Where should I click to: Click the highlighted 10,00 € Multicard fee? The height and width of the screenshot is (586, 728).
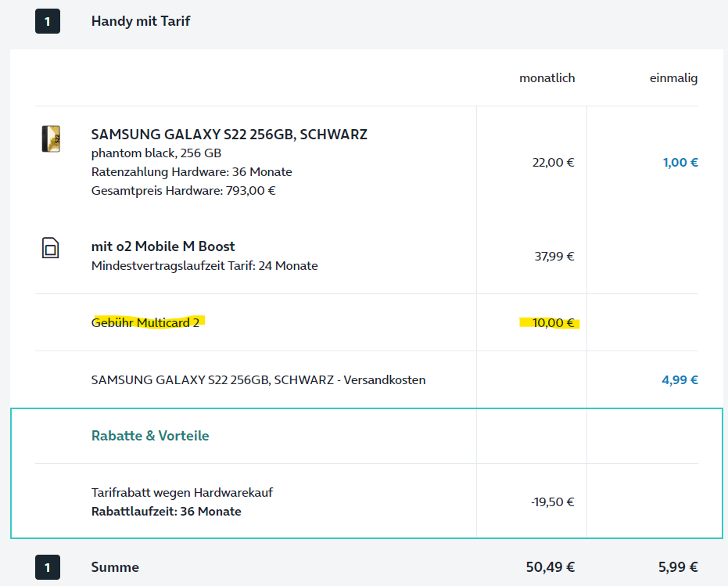[x=553, y=323]
